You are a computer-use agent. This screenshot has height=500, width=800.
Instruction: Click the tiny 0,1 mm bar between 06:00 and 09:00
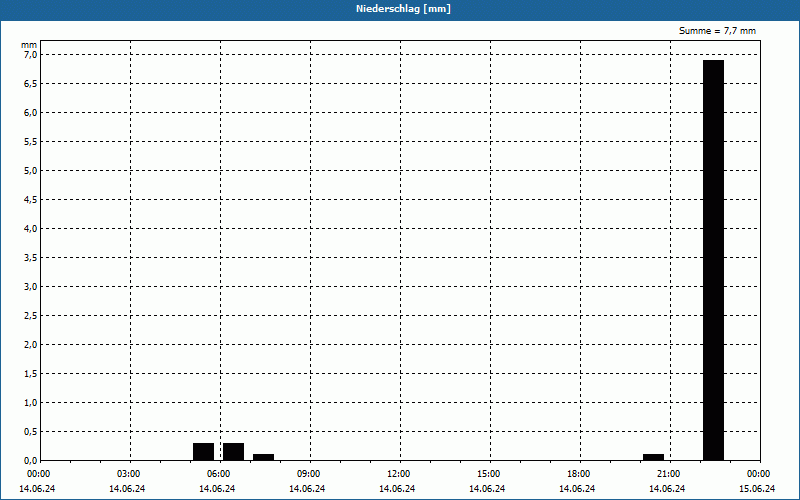pyautogui.click(x=263, y=457)
